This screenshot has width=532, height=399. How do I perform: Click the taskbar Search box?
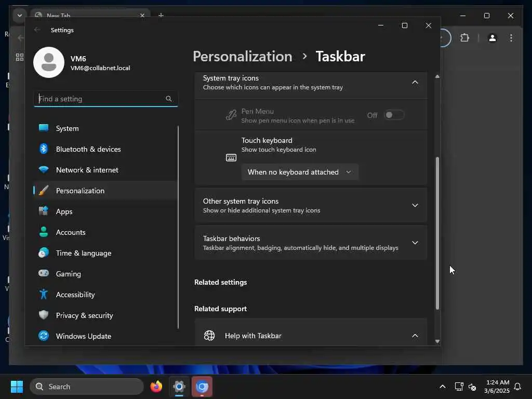coord(87,387)
